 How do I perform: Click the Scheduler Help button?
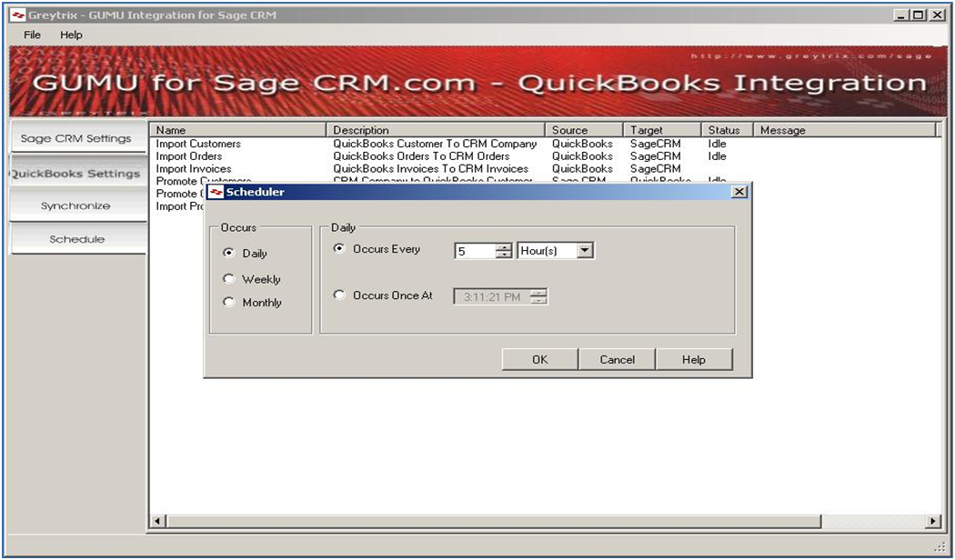point(694,360)
